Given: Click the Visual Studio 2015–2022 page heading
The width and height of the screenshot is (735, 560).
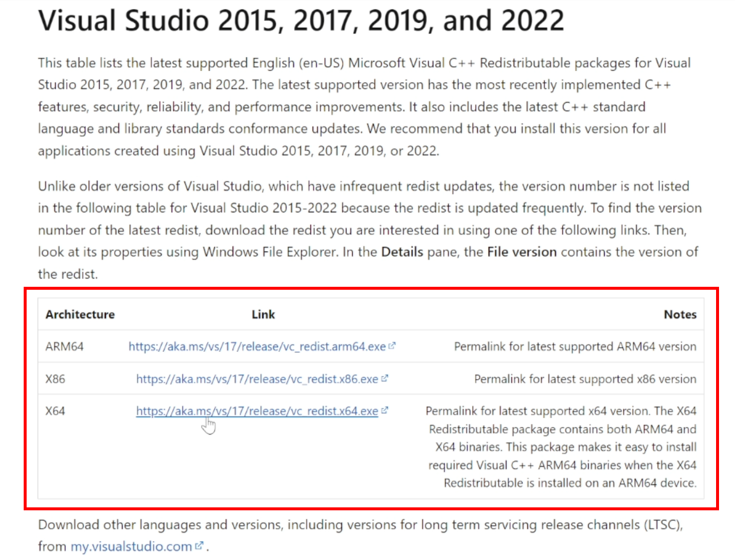Looking at the screenshot, I should (x=301, y=21).
